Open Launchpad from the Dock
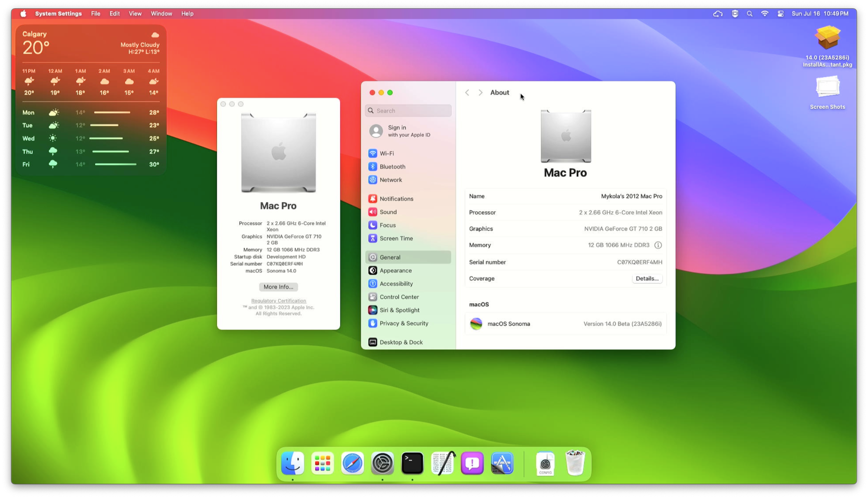This screenshot has width=868, height=498. coord(322,463)
